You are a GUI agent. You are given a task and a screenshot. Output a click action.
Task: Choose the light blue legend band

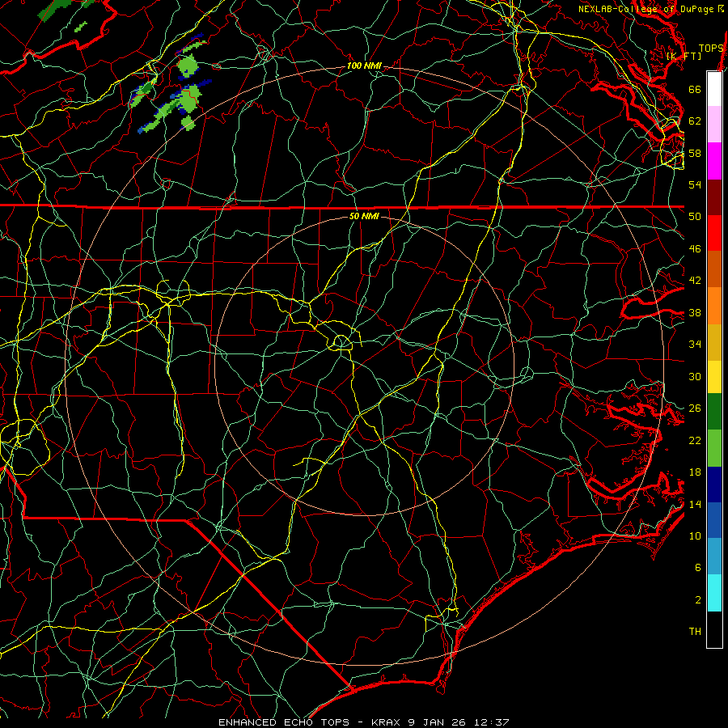click(x=714, y=557)
